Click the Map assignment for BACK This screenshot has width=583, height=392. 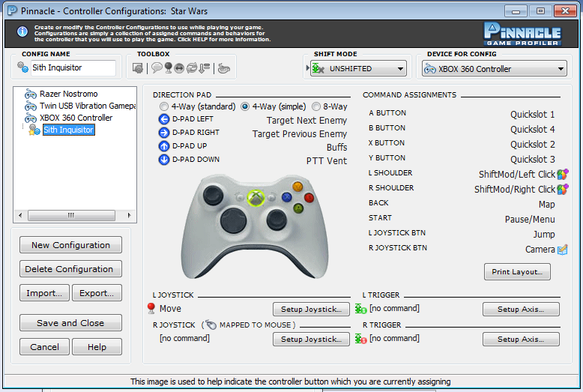tap(546, 205)
